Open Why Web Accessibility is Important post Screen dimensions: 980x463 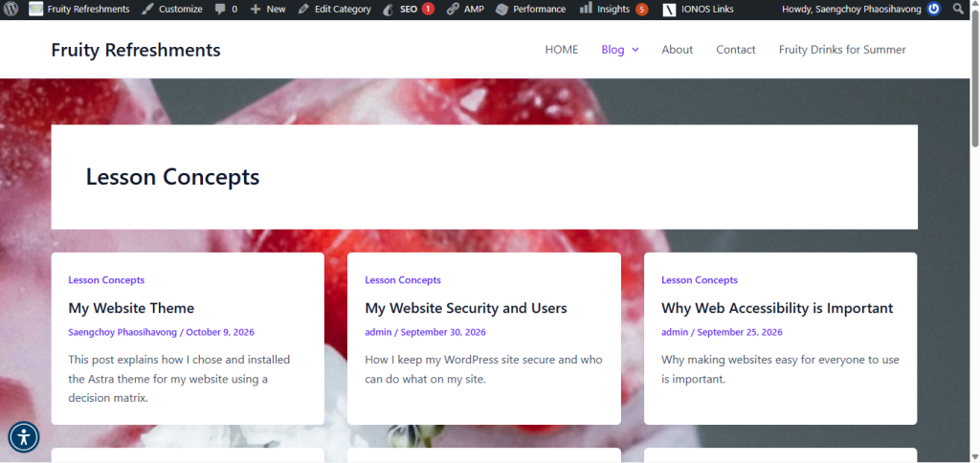pyautogui.click(x=777, y=308)
